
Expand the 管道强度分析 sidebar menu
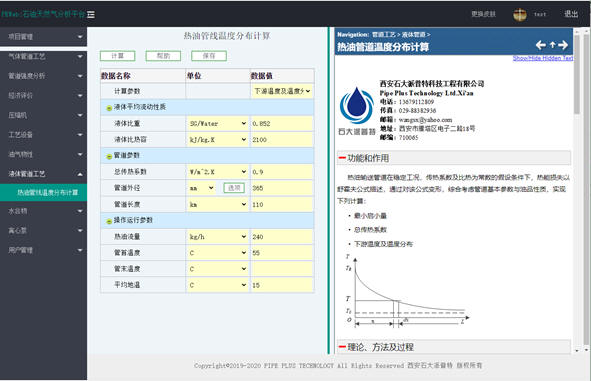(43, 76)
